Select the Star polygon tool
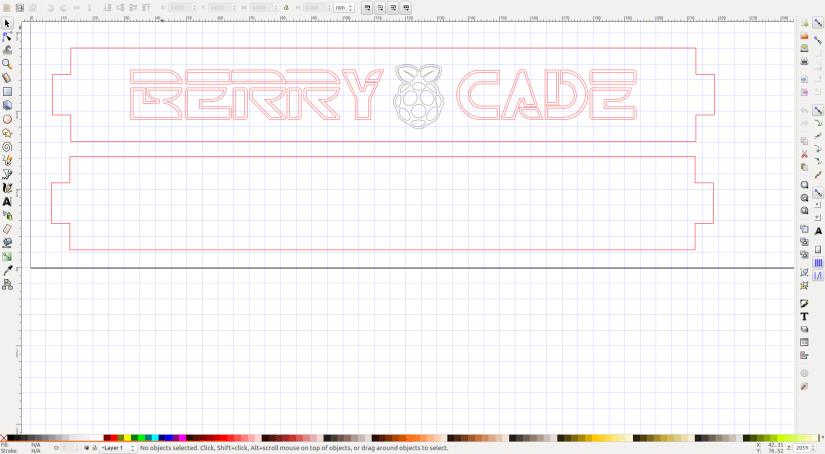 point(7,133)
